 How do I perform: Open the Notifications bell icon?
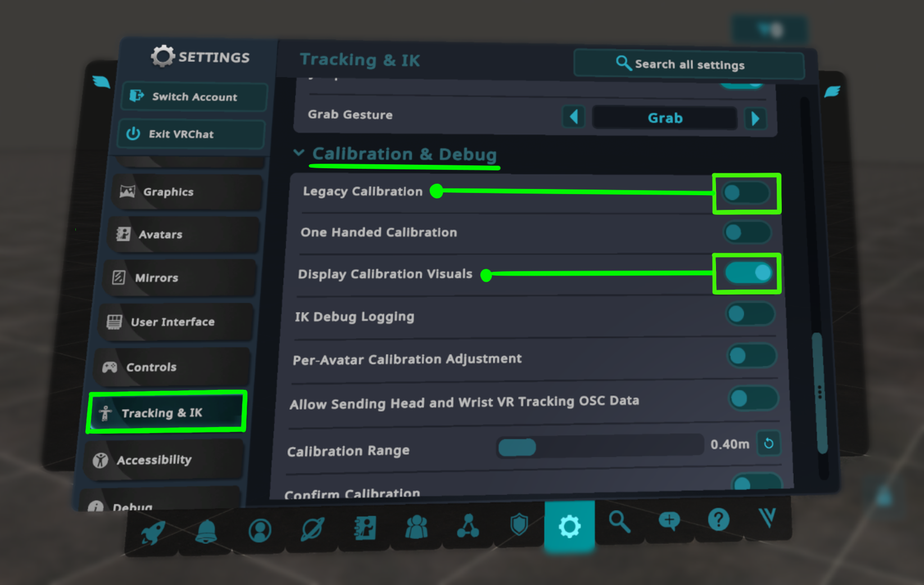coord(206,531)
